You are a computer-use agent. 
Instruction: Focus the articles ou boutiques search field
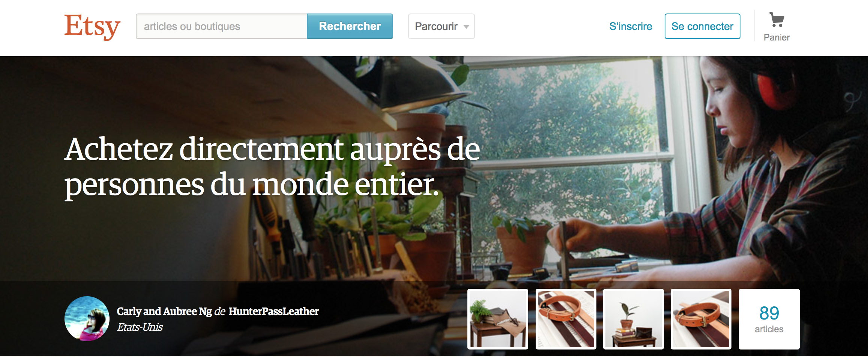coord(221,26)
